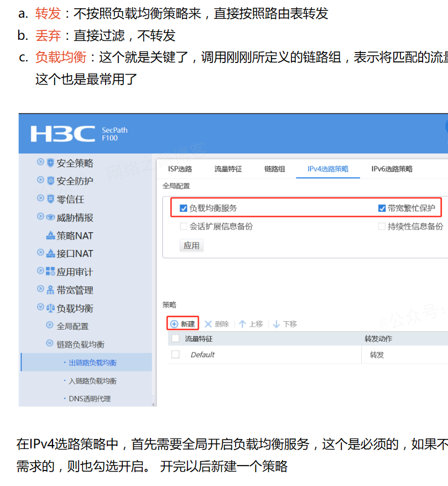This screenshot has height=486, width=448.
Task: Click the hierarchy icon beside 带宽管理
Action: (x=50, y=290)
